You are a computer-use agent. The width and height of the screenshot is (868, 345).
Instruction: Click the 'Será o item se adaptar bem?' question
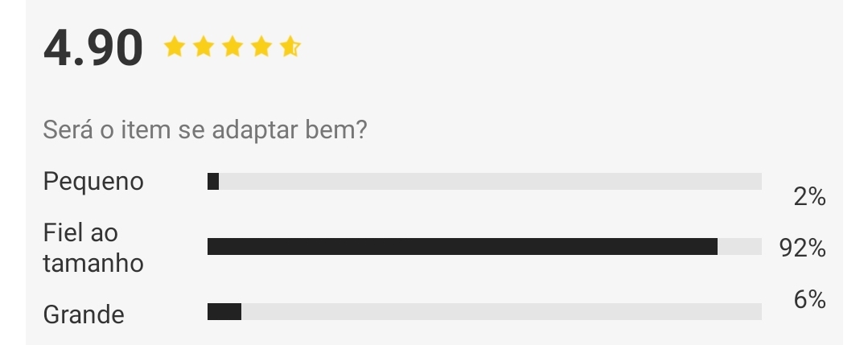pyautogui.click(x=205, y=130)
